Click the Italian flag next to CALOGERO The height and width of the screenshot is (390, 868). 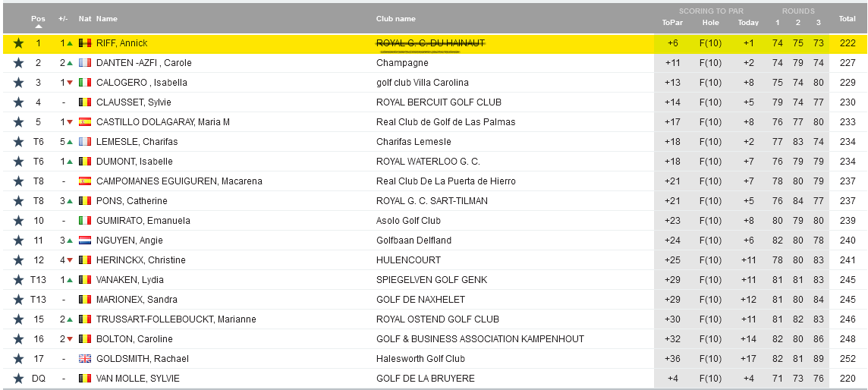[x=85, y=83]
